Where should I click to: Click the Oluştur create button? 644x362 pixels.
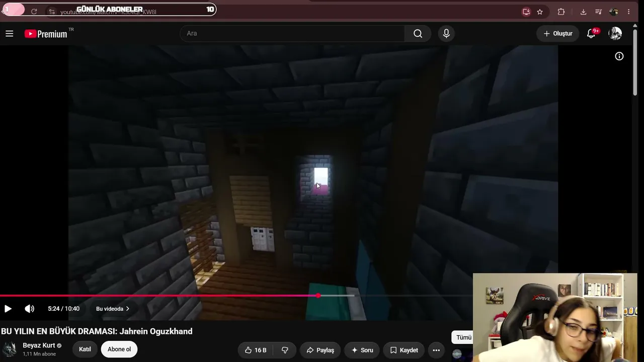pyautogui.click(x=557, y=34)
